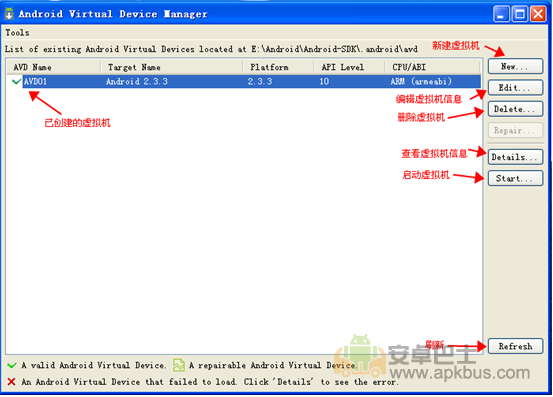
Task: Click the green valid-device checkmark legend icon
Action: click(x=12, y=365)
